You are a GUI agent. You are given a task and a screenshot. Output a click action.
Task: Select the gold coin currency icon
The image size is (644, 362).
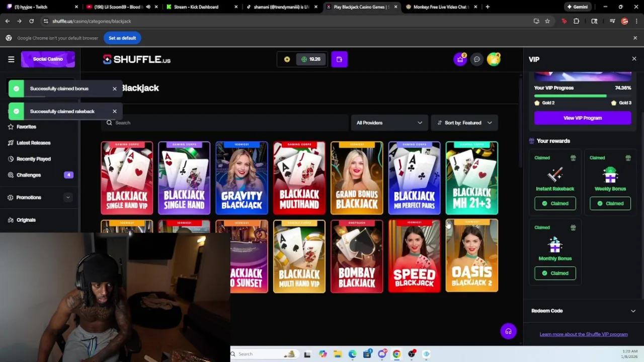[287, 59]
